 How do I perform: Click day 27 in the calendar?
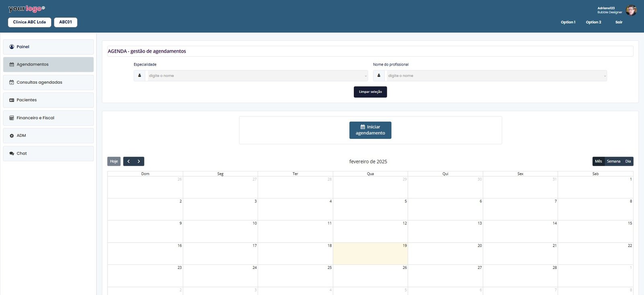[445, 276]
